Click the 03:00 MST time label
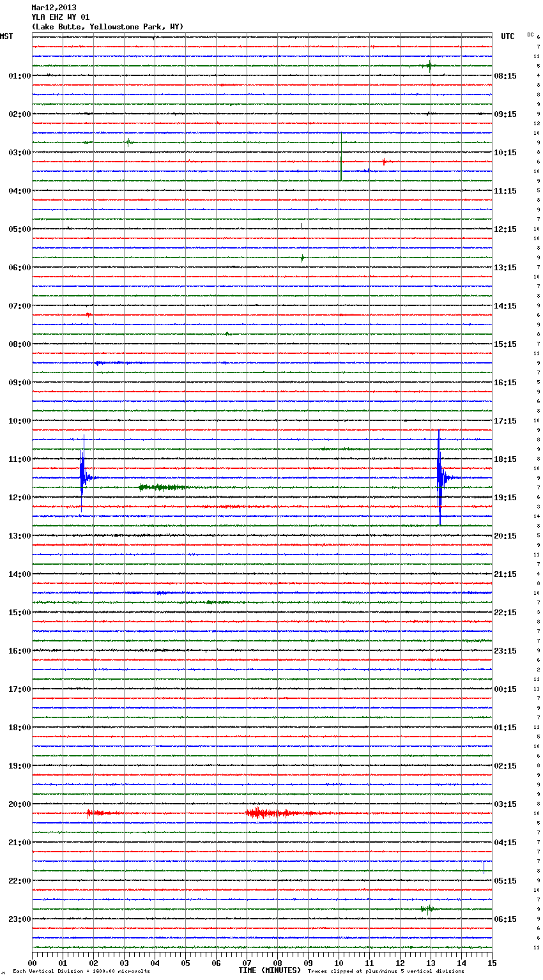Viewport: 543px width, 980px height. [19, 153]
